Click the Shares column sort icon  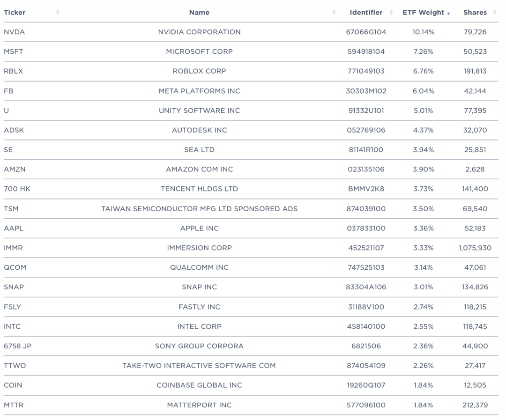495,13
